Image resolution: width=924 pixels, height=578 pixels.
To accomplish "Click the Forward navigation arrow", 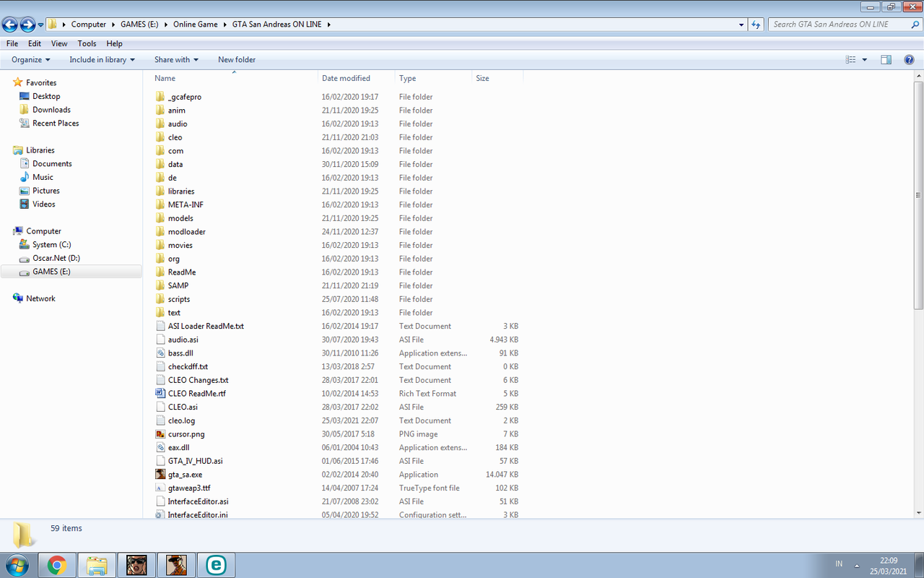I will click(x=27, y=25).
